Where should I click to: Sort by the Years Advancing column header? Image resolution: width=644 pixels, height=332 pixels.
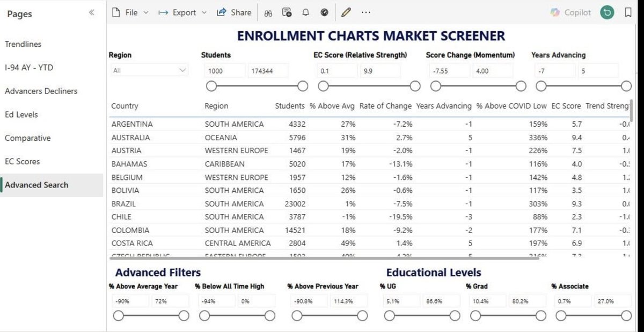pos(444,106)
